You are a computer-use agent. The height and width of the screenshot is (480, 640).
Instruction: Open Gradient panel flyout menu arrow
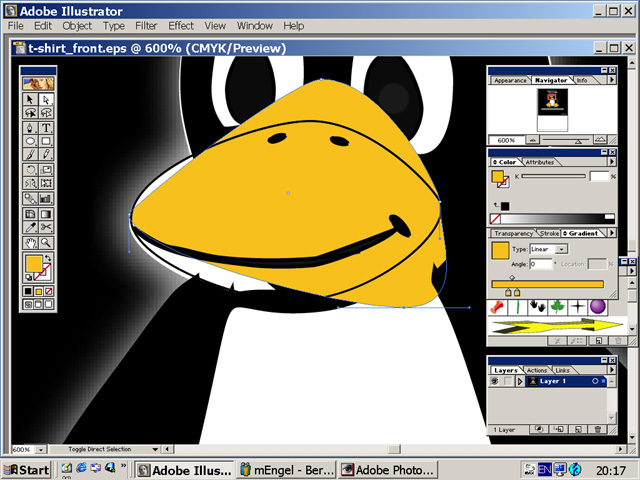click(x=612, y=233)
